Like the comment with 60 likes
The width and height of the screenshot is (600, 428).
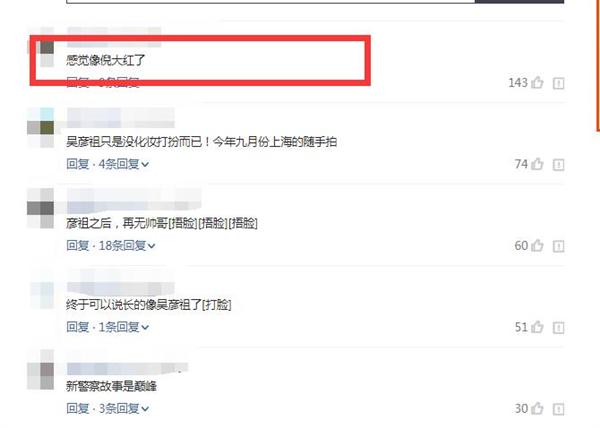coord(538,245)
